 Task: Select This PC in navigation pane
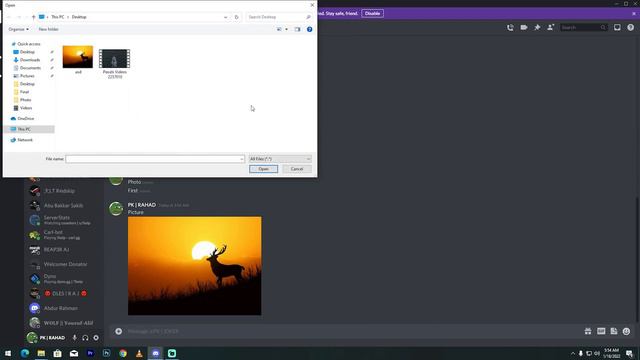point(24,129)
